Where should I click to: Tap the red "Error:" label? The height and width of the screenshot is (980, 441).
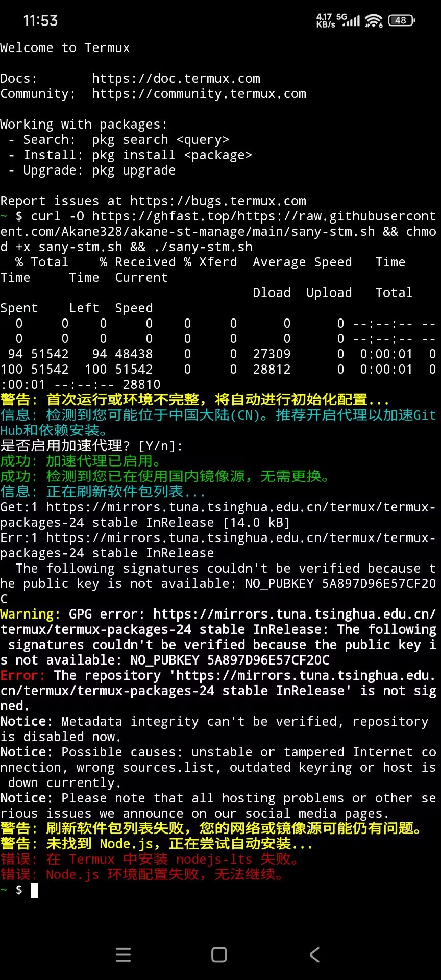23,676
